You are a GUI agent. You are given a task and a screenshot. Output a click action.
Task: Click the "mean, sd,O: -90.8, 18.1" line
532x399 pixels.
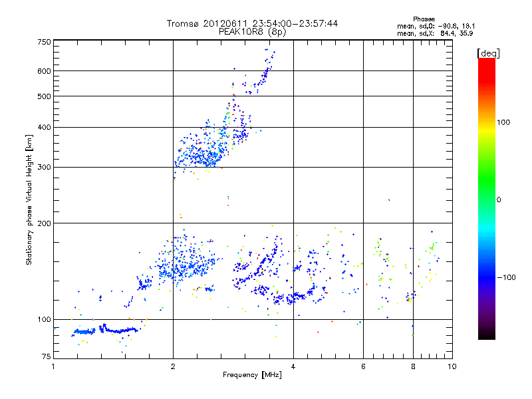[x=436, y=26]
